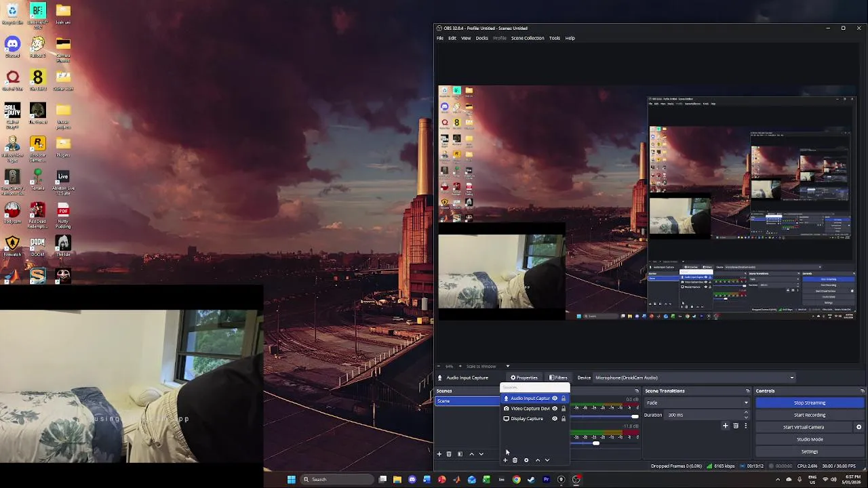Open Help menu in OBS
The height and width of the screenshot is (488, 868).
(x=570, y=38)
